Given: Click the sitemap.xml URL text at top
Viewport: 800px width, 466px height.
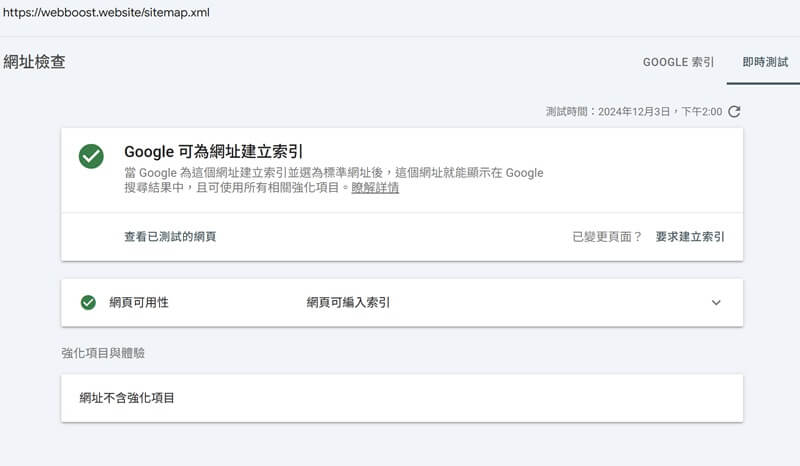Looking at the screenshot, I should point(106,12).
